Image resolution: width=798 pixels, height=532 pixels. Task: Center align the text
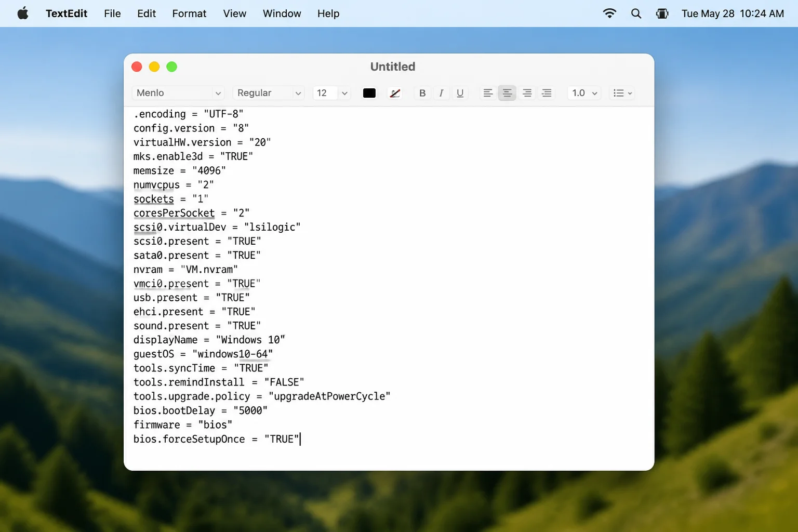[507, 93]
